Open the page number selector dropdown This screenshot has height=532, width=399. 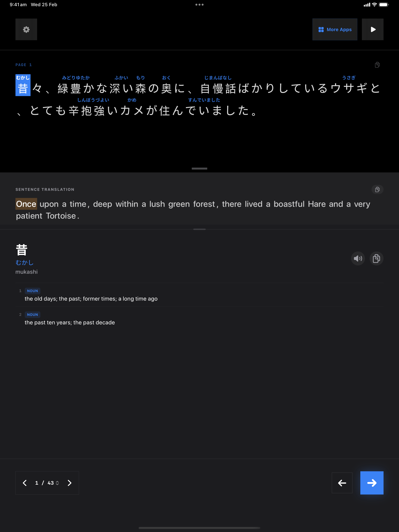click(47, 483)
